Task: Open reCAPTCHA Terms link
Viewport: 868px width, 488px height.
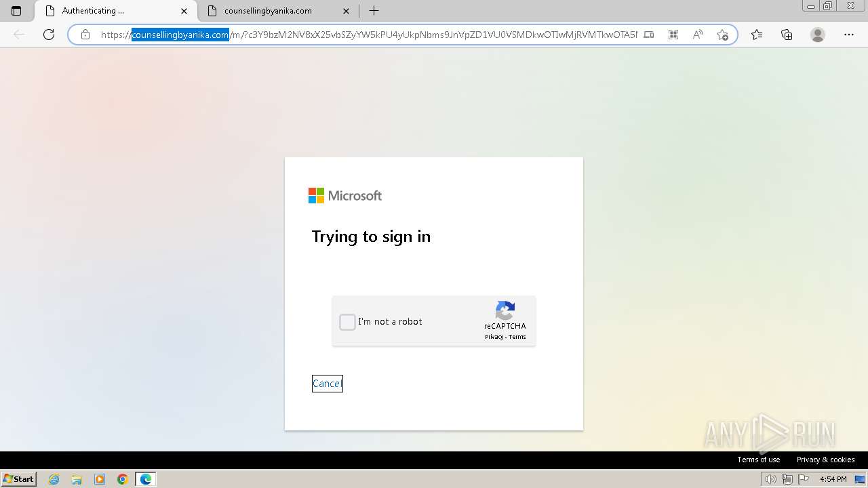Action: coord(517,337)
